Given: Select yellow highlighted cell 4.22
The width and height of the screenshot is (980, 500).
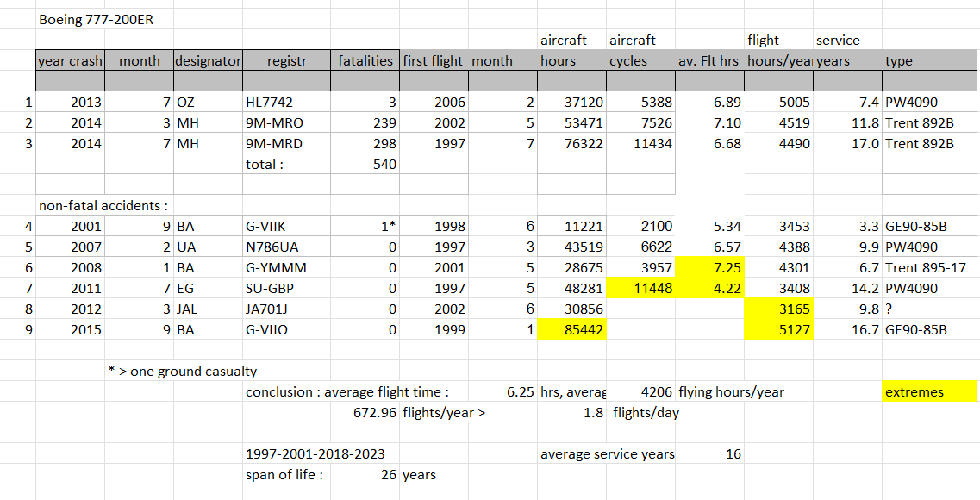Looking at the screenshot, I should [x=709, y=288].
